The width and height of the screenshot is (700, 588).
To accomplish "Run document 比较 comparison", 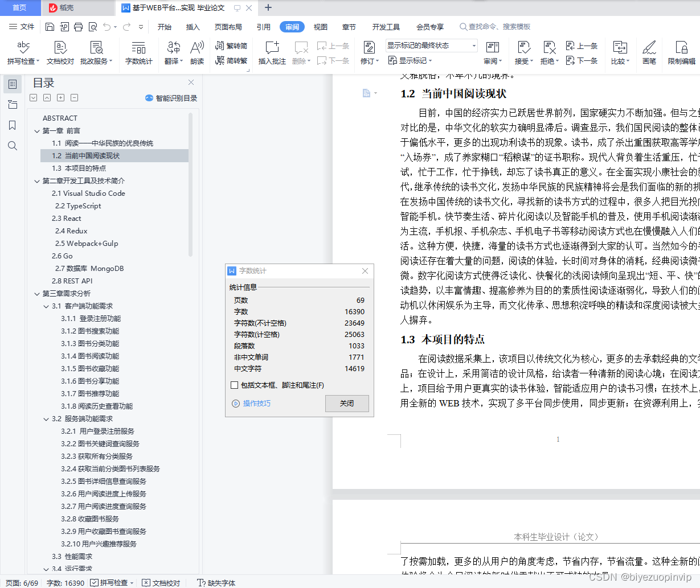I will click(x=619, y=50).
